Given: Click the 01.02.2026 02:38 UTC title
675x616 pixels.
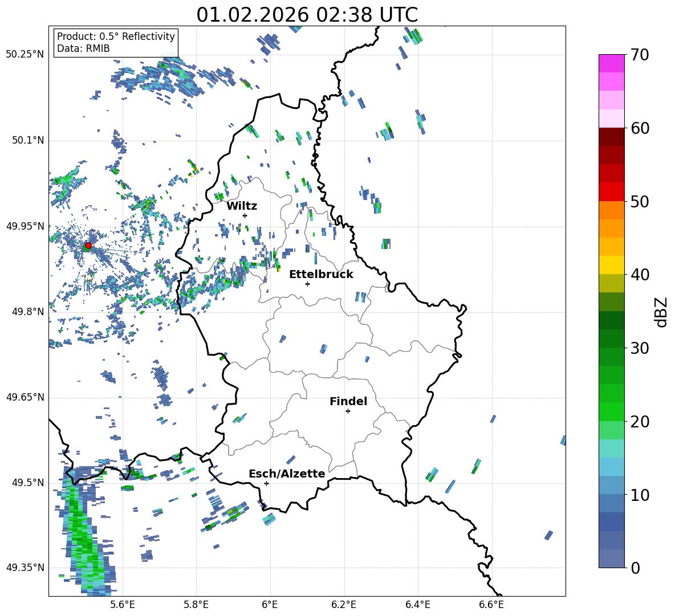Looking at the screenshot, I should [307, 15].
